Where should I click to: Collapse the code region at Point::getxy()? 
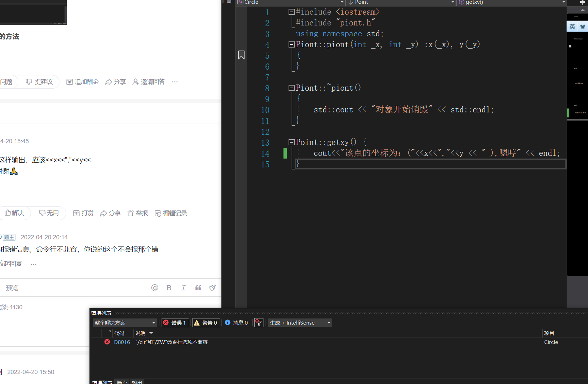coord(291,142)
